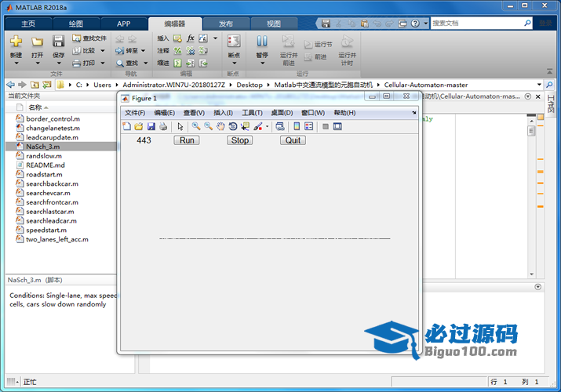The height and width of the screenshot is (392, 561).
Task: Click the comment percent icon
Action: coord(177,51)
